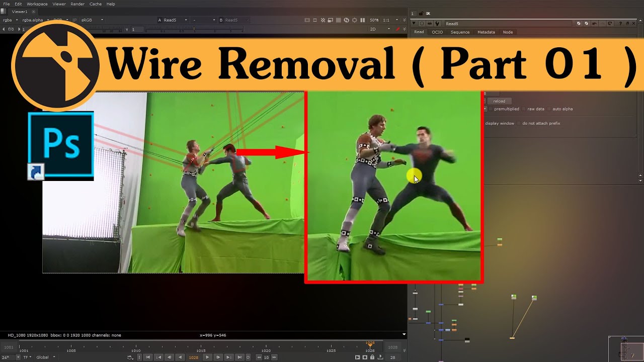Viewport: 644px width, 362px height.
Task: Open the 2D view mode dropdown
Action: coord(380,29)
